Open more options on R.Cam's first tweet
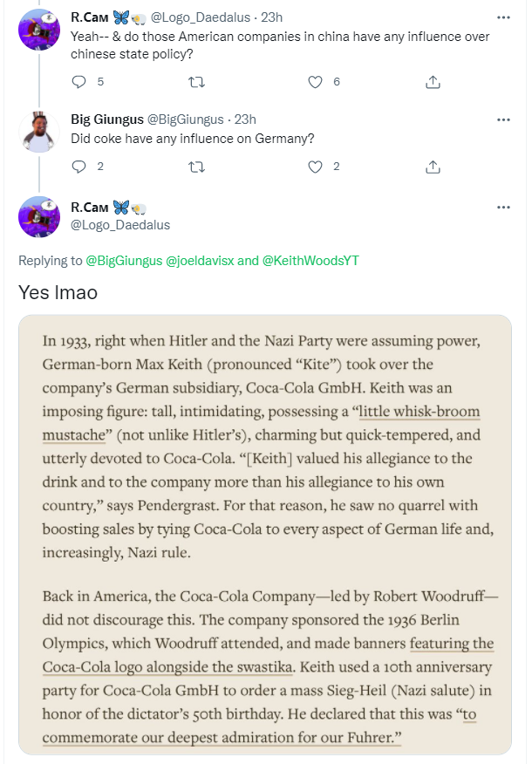The image size is (532, 764). tap(503, 17)
